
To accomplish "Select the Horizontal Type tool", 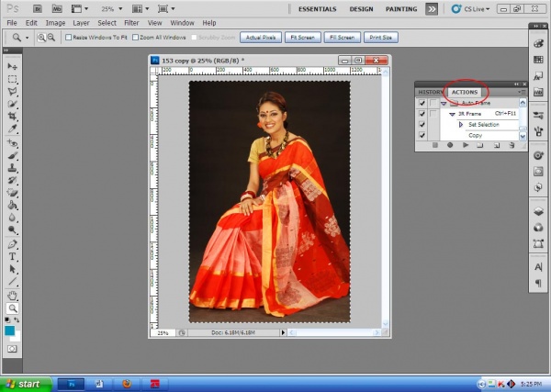I will 13,257.
